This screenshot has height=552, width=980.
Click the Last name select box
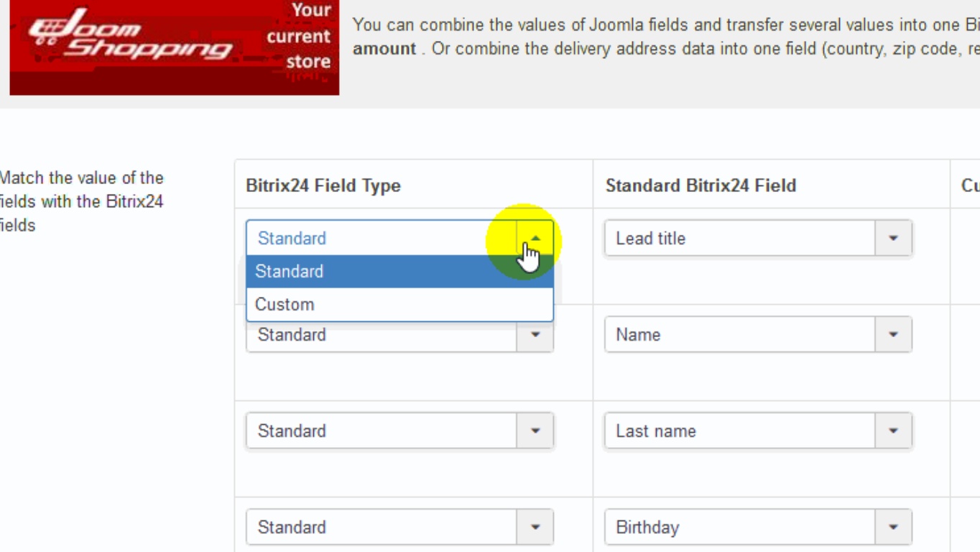(740, 431)
